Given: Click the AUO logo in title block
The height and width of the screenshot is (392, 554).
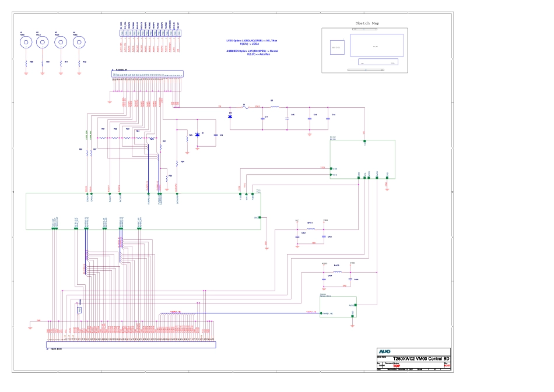Looking at the screenshot, I should 385,352.
